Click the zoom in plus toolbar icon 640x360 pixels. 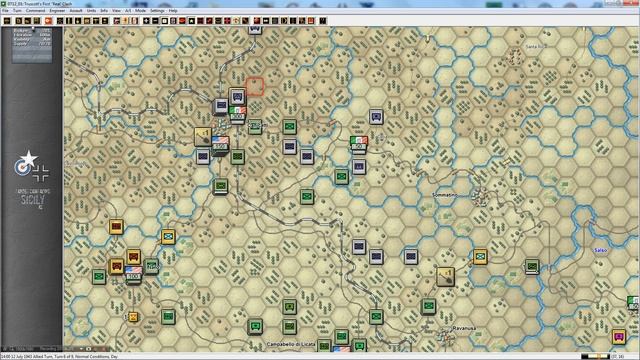point(147,20)
